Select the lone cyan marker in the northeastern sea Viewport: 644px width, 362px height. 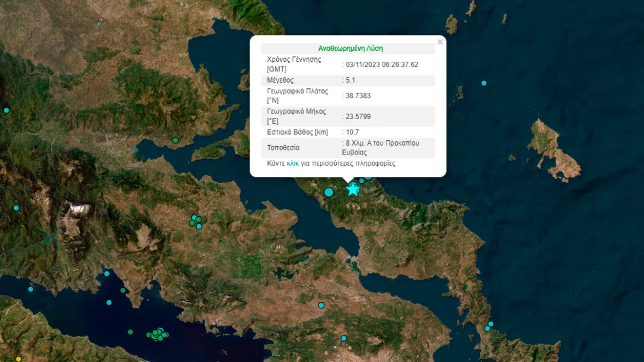[x=484, y=83]
